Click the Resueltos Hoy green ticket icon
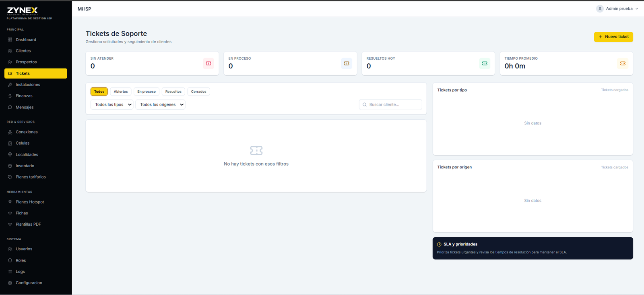The width and height of the screenshot is (644, 295). pos(485,63)
